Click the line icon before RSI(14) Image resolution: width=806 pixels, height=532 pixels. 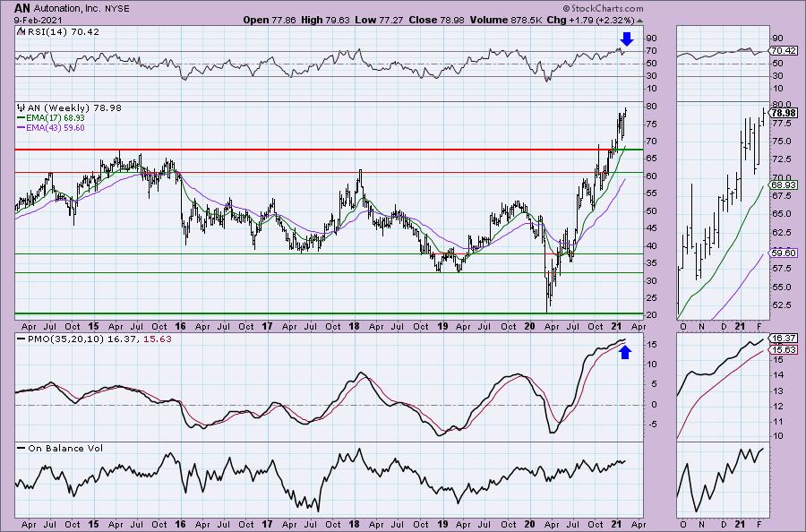tap(21, 31)
